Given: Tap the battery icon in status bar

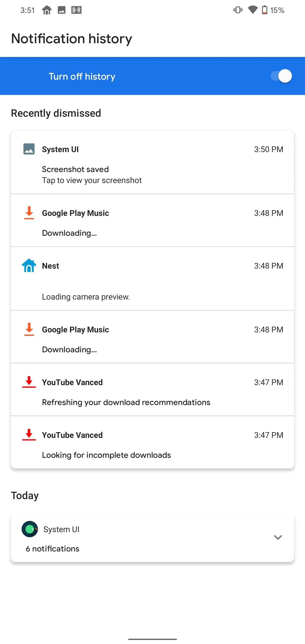Looking at the screenshot, I should [265, 10].
